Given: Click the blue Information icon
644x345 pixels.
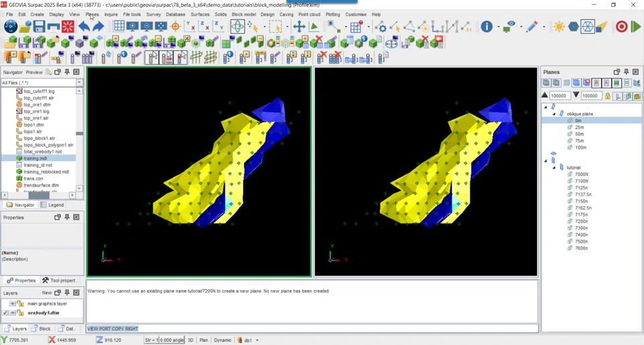Looking at the screenshot, I should [487, 27].
